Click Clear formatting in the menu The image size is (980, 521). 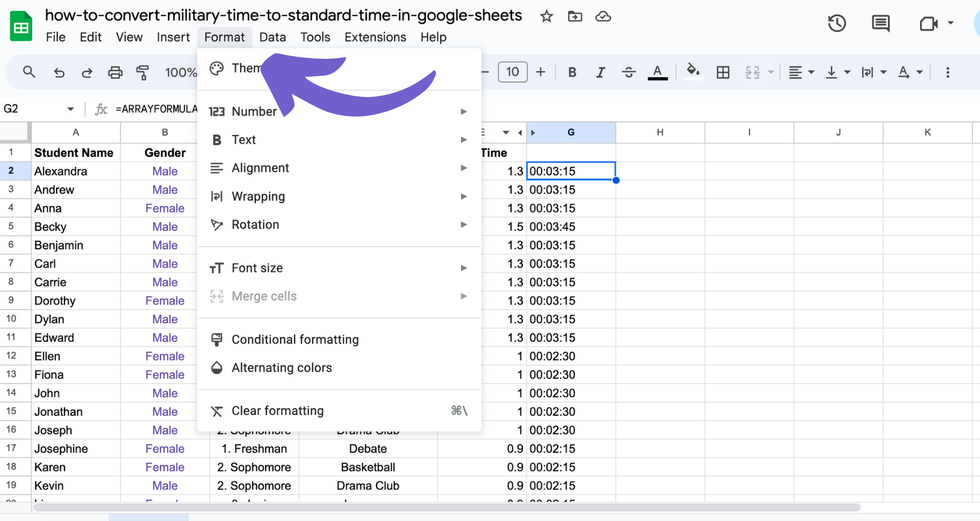(x=277, y=410)
